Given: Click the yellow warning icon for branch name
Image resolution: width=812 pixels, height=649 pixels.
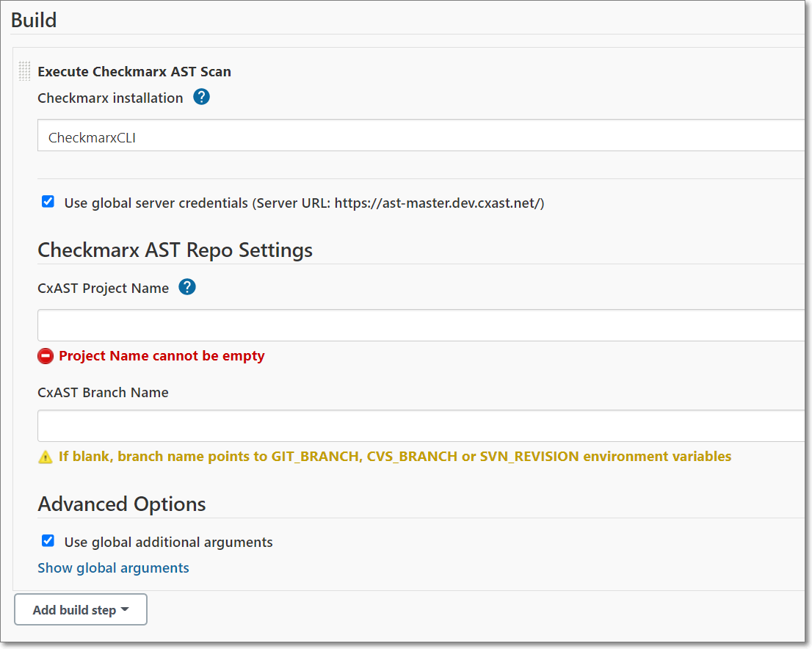Looking at the screenshot, I should 46,457.
